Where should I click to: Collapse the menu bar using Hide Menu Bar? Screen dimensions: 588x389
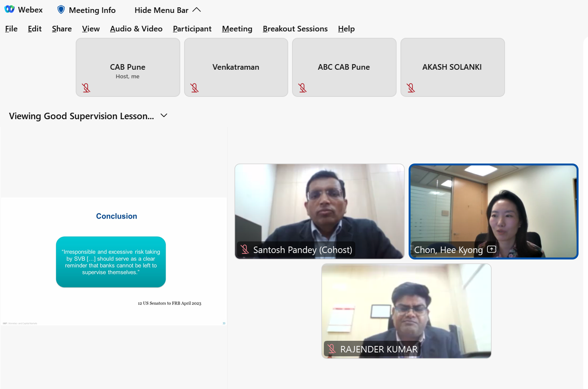[x=167, y=10]
